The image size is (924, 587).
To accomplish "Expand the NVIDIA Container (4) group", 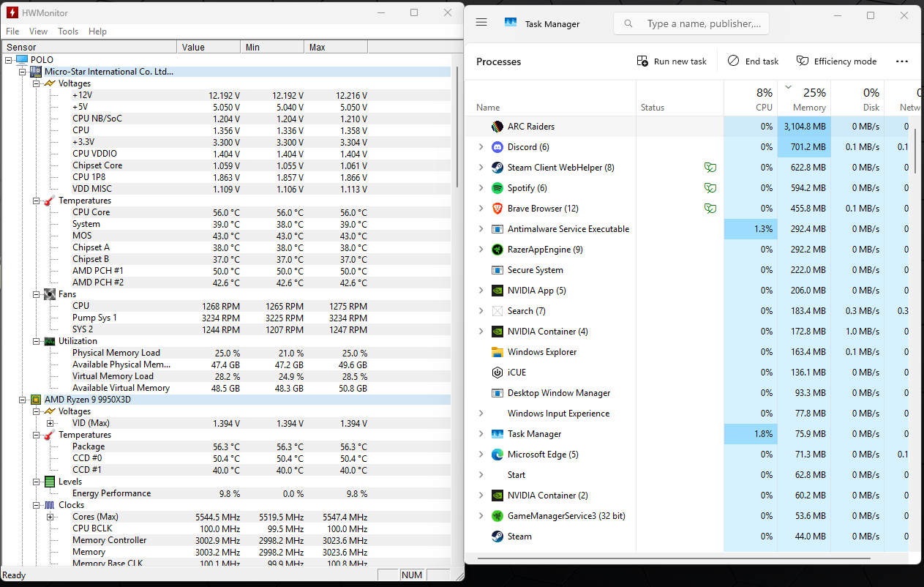I will point(481,332).
